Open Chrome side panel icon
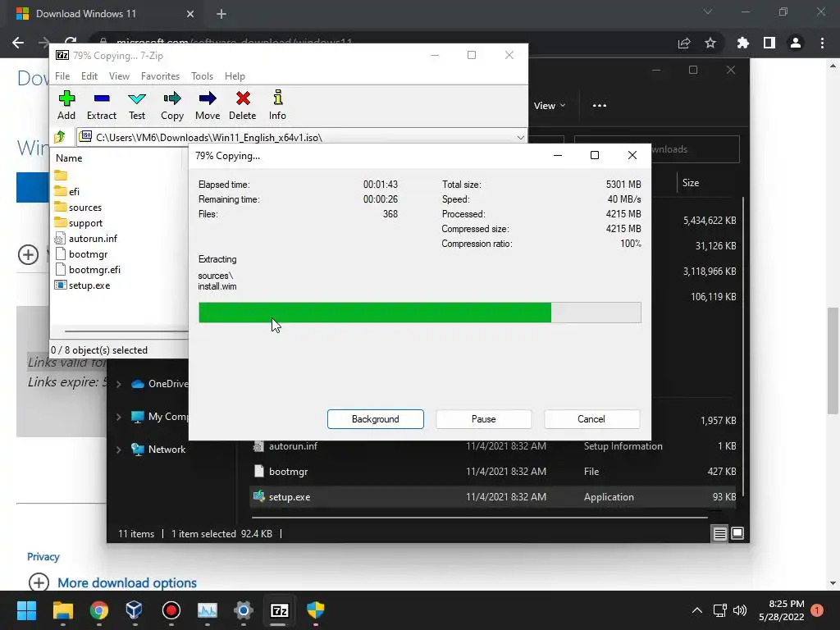The image size is (840, 630). 769,43
